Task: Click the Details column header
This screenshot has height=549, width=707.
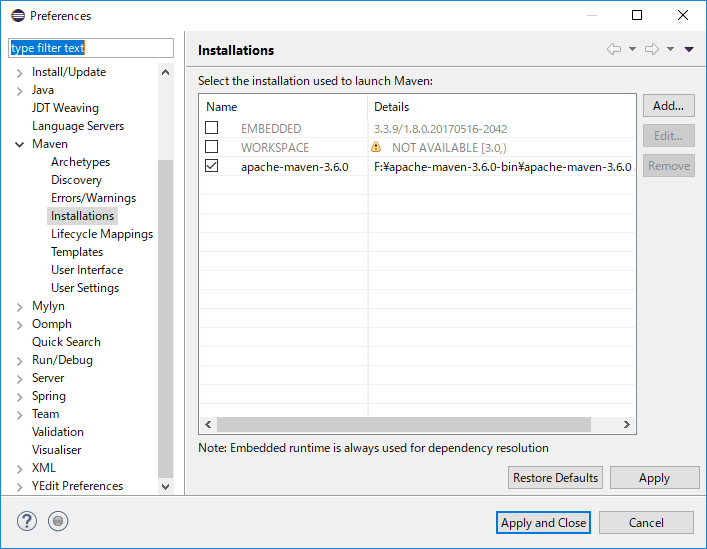Action: [x=502, y=107]
